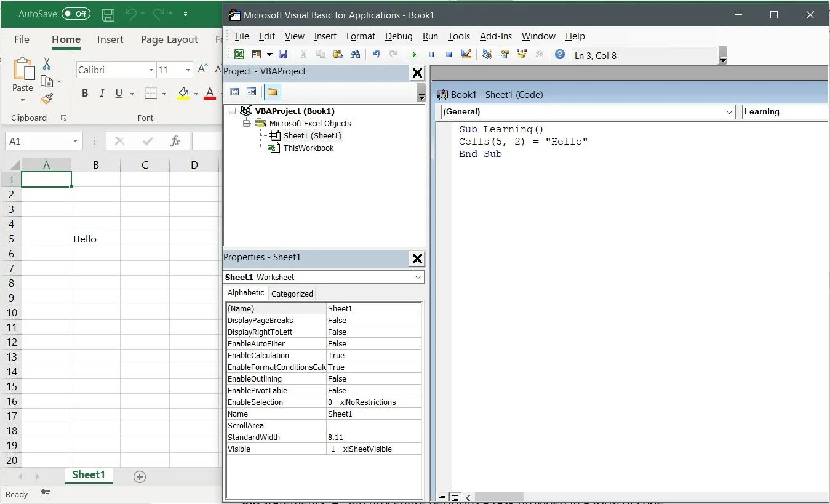830x504 pixels.
Task: Open the font size 11 dropdown
Action: point(188,70)
